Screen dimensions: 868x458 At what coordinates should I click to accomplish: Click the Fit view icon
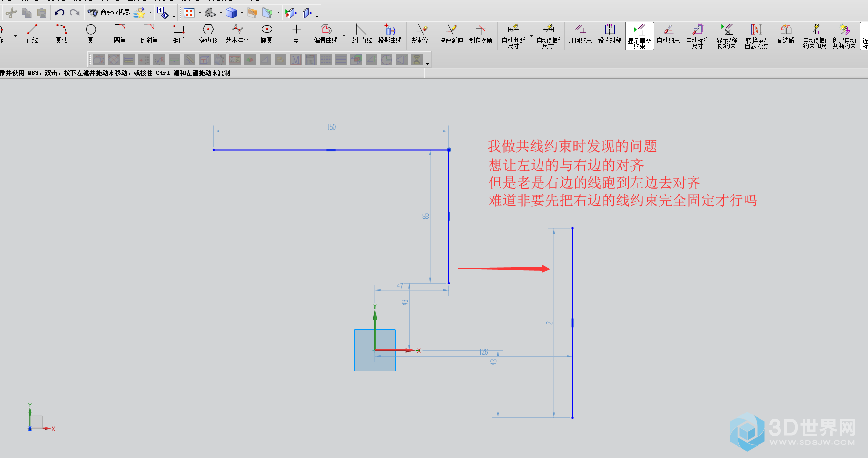pyautogui.click(x=189, y=13)
